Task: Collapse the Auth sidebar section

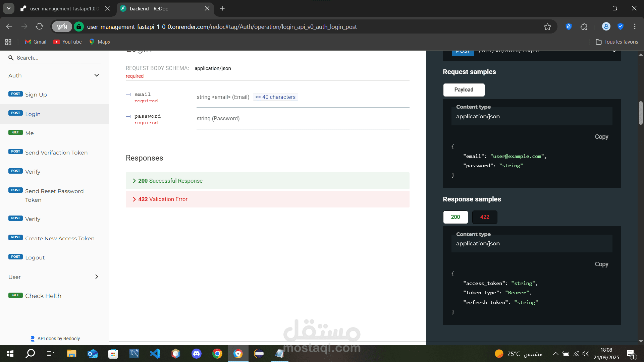Action: [x=97, y=75]
